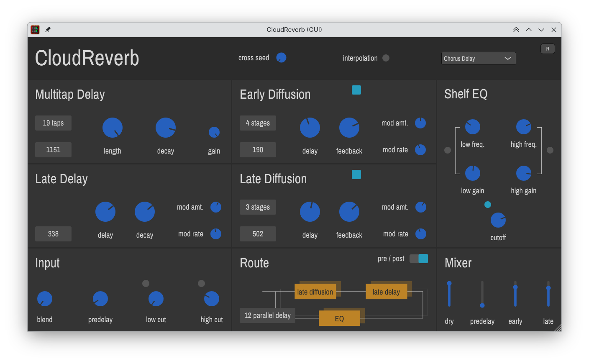Click the late diffusion block in Route

pyautogui.click(x=315, y=292)
